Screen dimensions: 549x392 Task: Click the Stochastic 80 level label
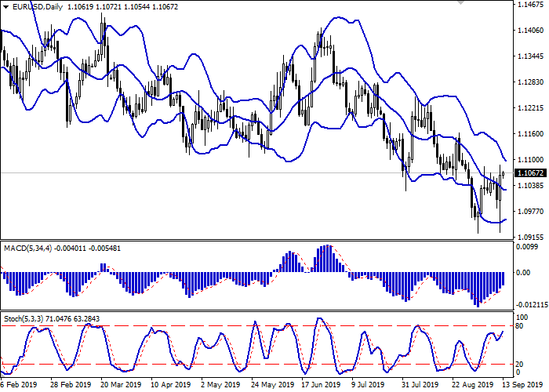[519, 325]
